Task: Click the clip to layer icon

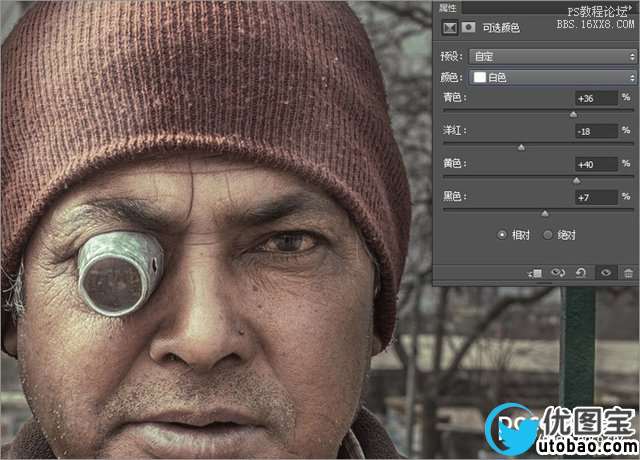Action: (536, 272)
